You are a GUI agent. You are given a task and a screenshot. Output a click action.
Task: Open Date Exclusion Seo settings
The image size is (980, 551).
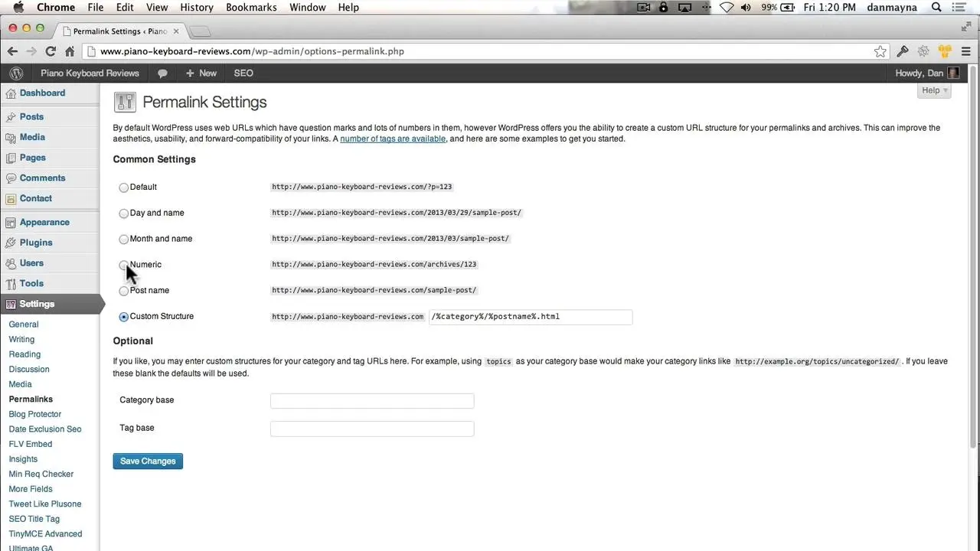click(45, 429)
